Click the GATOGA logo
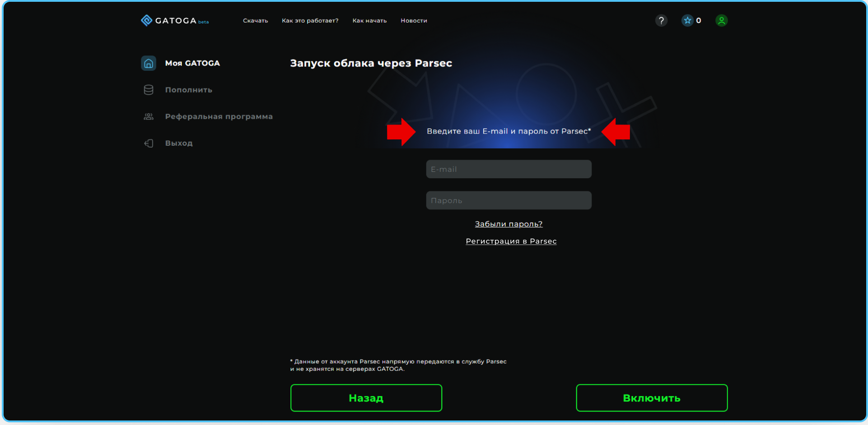The image size is (868, 425). point(175,20)
